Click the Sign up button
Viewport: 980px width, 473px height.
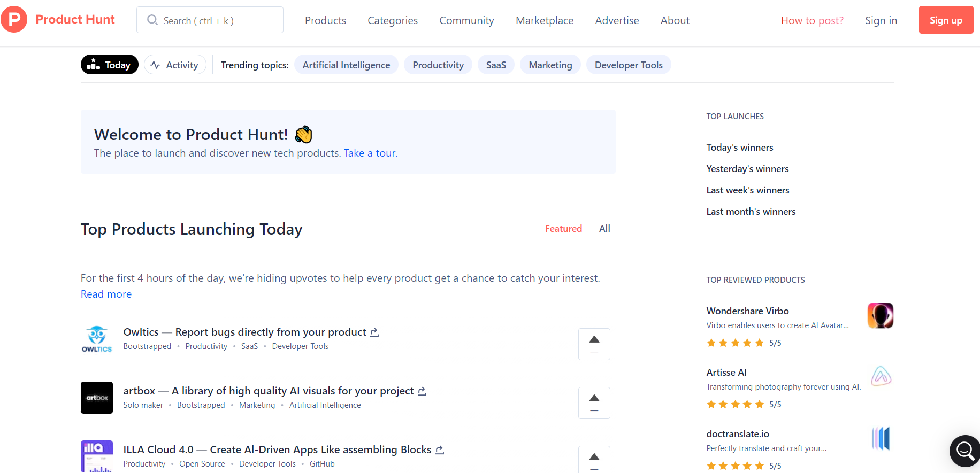point(946,20)
